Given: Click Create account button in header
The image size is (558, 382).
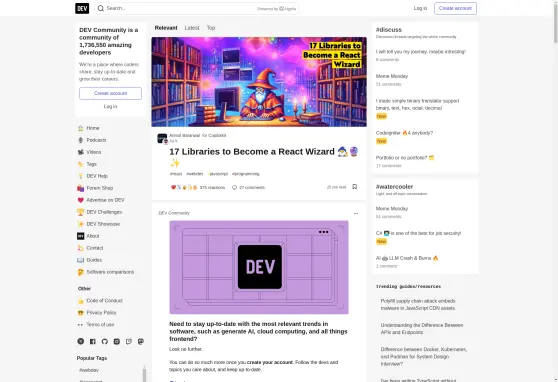Looking at the screenshot, I should [455, 8].
